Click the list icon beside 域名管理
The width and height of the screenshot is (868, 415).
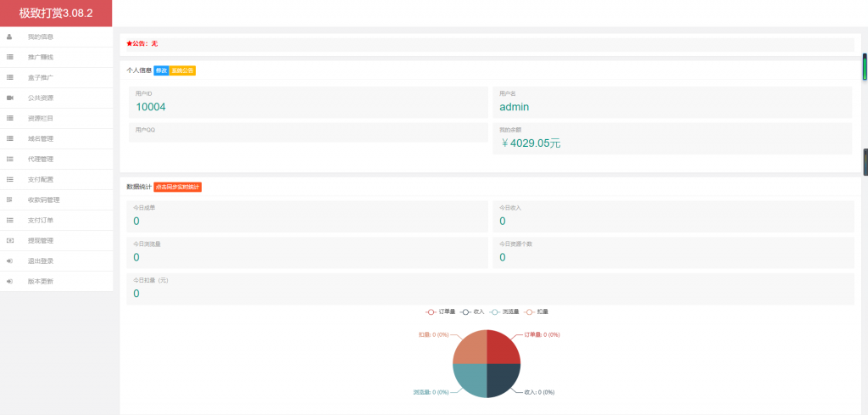pos(9,139)
